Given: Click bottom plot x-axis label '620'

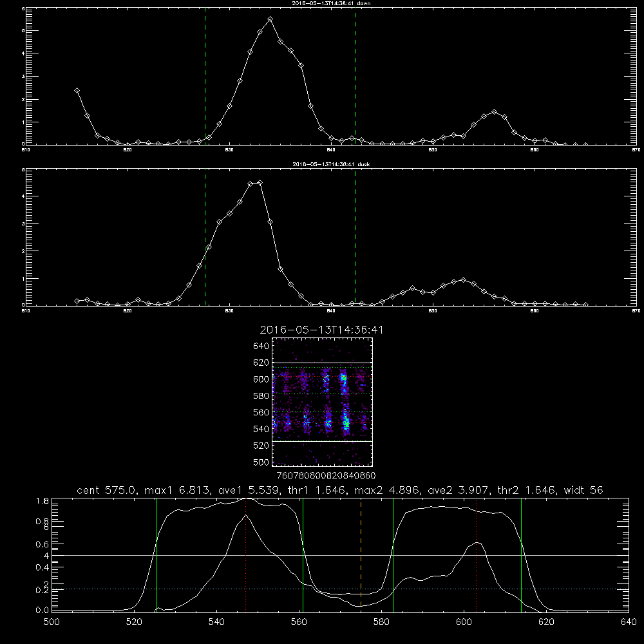Looking at the screenshot, I should [546, 622].
